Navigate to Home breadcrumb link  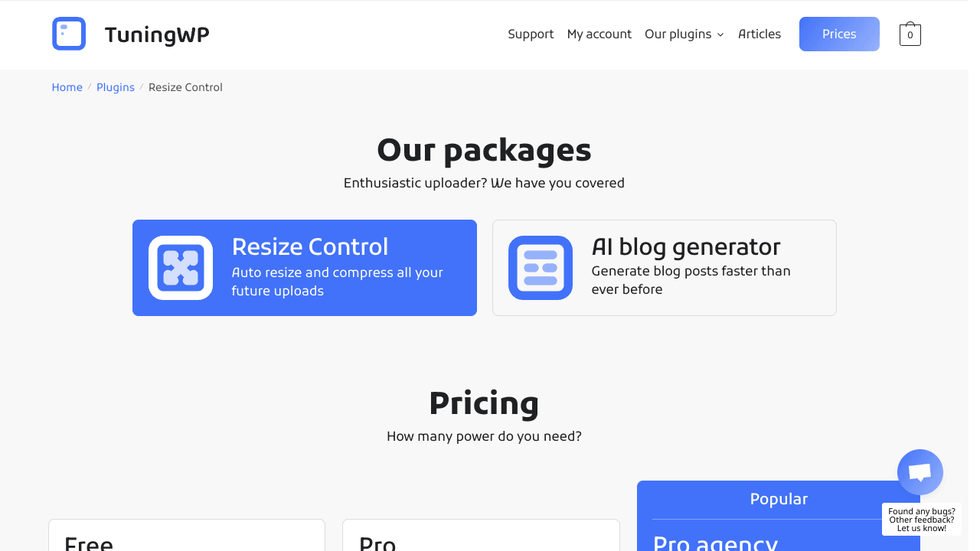pyautogui.click(x=67, y=87)
